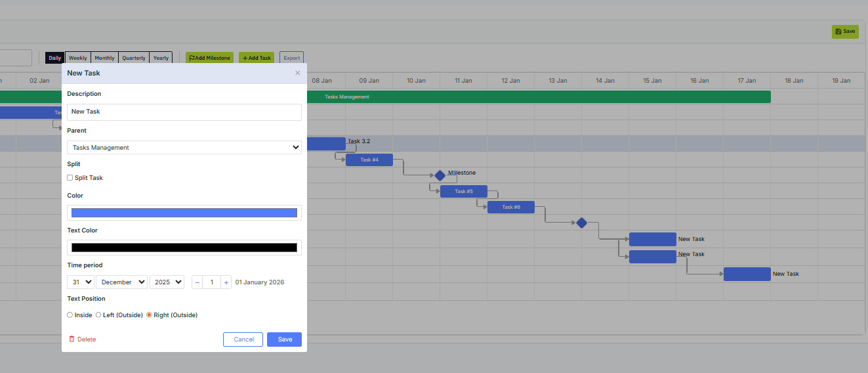Image resolution: width=868 pixels, height=373 pixels.
Task: Switch to Weekly view tab
Action: coord(78,58)
